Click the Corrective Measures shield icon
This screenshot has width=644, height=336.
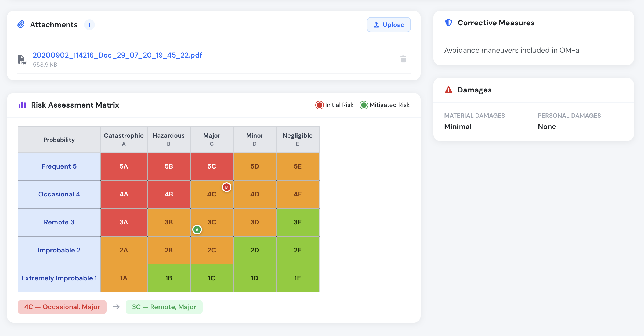(x=448, y=23)
